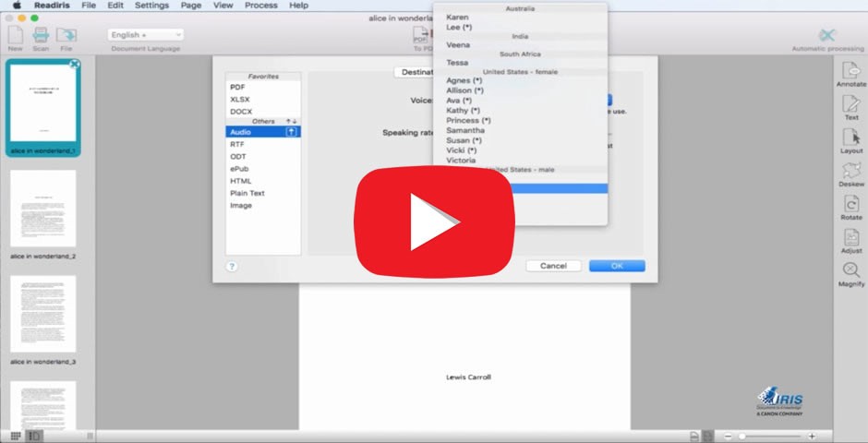
Task: Select HTML output format
Action: tap(263, 181)
